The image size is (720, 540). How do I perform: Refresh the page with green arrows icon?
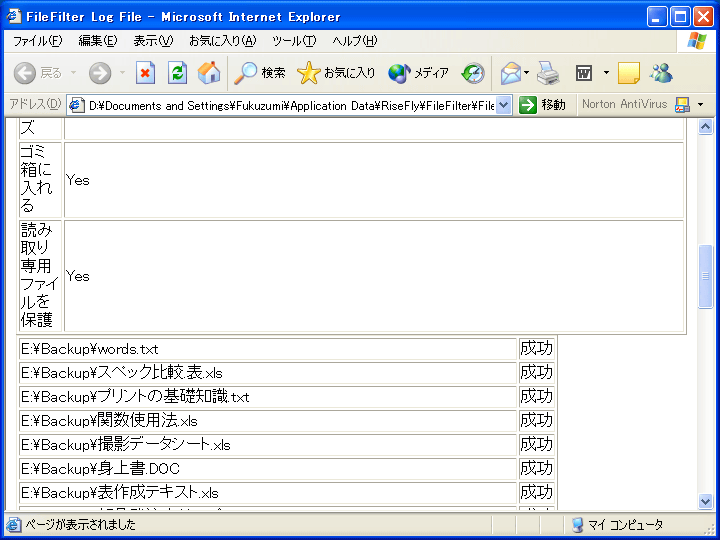pyautogui.click(x=177, y=73)
